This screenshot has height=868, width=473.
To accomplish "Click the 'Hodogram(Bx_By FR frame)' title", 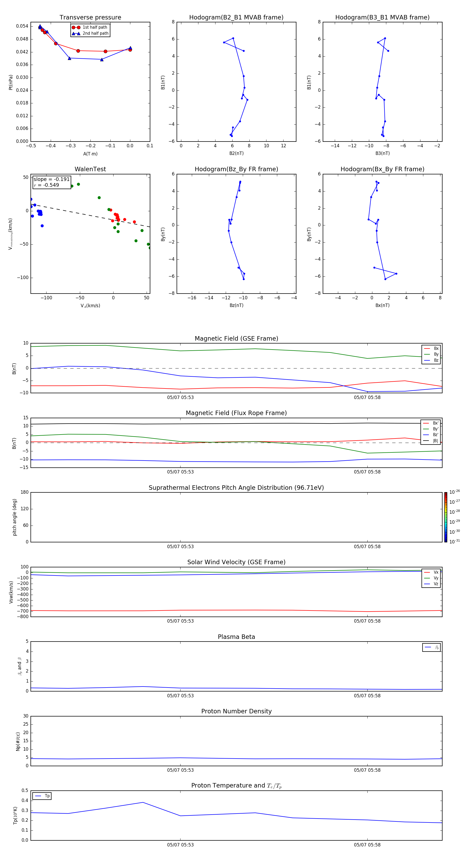I will click(x=382, y=169).
